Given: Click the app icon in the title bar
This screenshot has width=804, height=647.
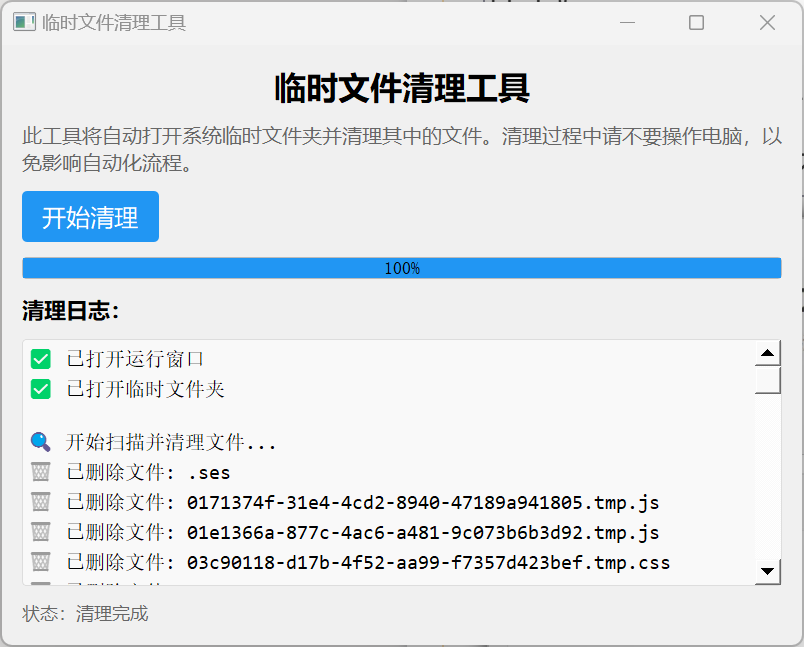Looking at the screenshot, I should [22, 21].
